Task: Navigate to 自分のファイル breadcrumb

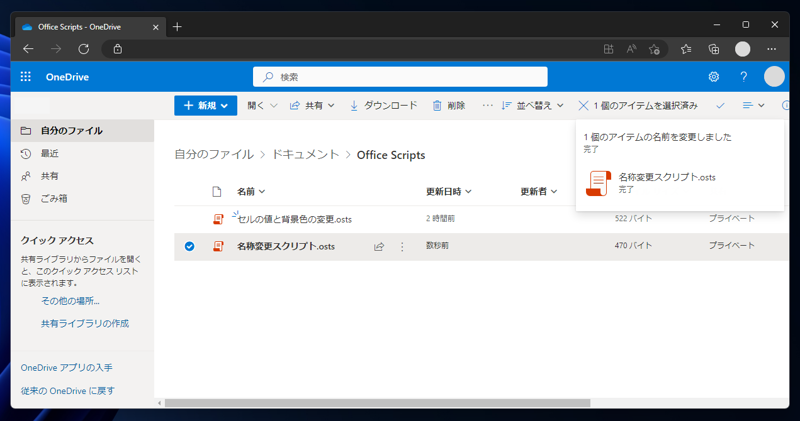Action: (214, 155)
